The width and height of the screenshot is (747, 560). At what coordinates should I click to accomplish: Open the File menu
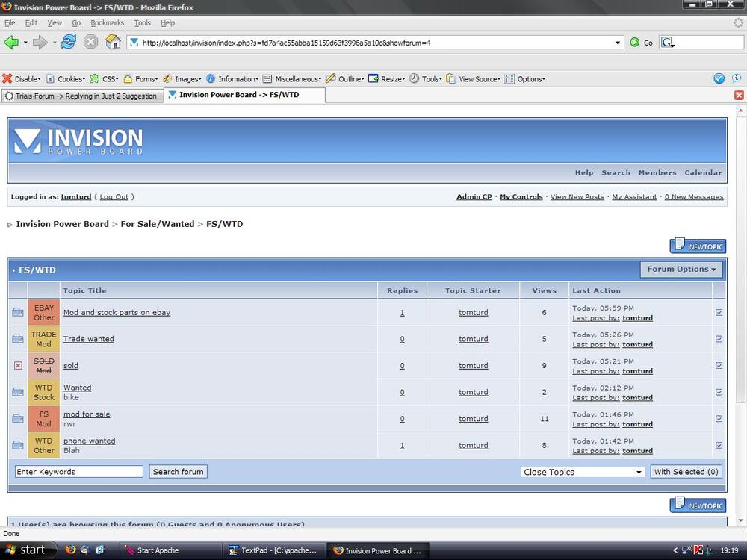[10, 22]
